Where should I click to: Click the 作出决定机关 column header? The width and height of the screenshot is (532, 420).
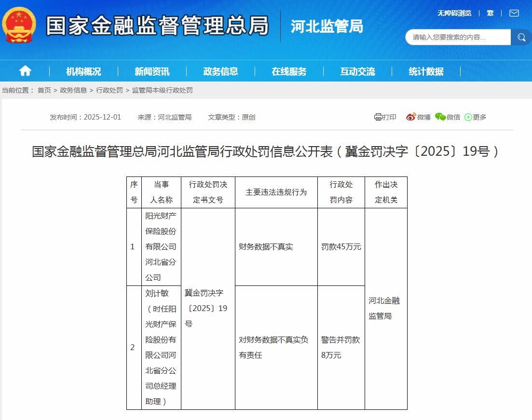(386, 192)
